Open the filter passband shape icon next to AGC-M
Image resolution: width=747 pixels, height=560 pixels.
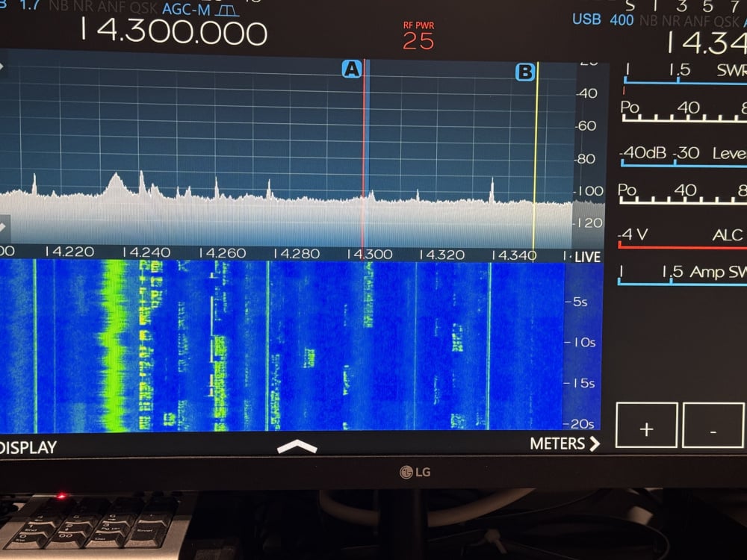click(x=227, y=10)
